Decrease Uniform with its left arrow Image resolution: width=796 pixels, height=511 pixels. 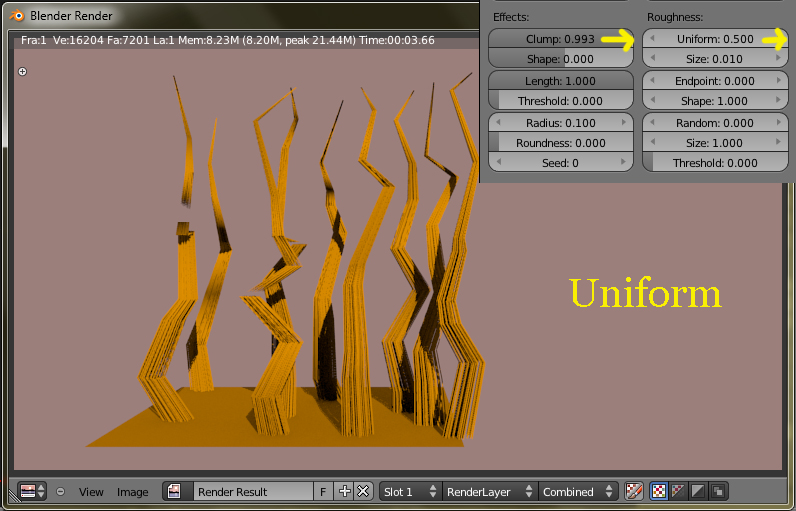[652, 39]
